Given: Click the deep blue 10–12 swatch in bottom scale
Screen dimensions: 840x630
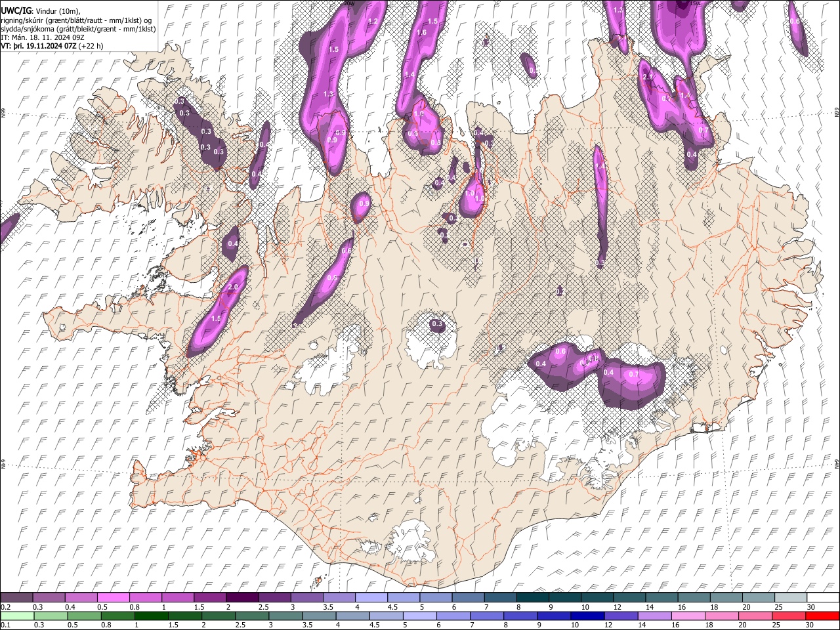Looking at the screenshot, I should [x=588, y=616].
